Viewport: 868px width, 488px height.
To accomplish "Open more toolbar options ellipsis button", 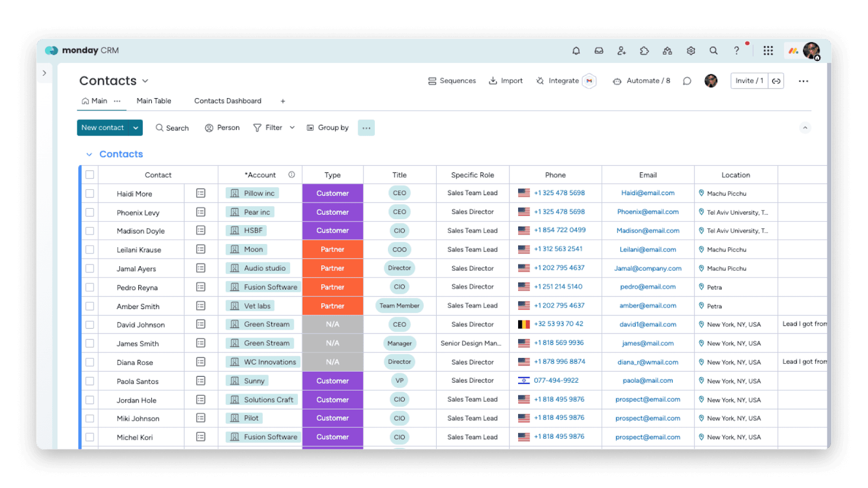I will point(366,128).
